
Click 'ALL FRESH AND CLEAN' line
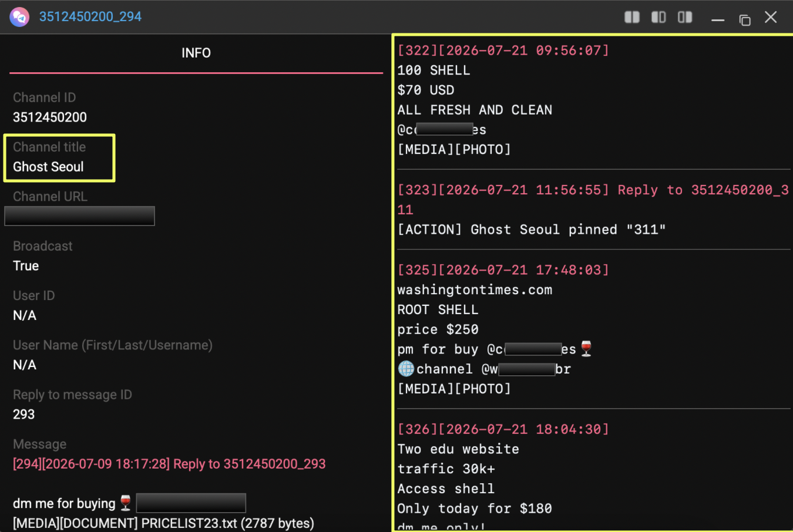coord(475,110)
